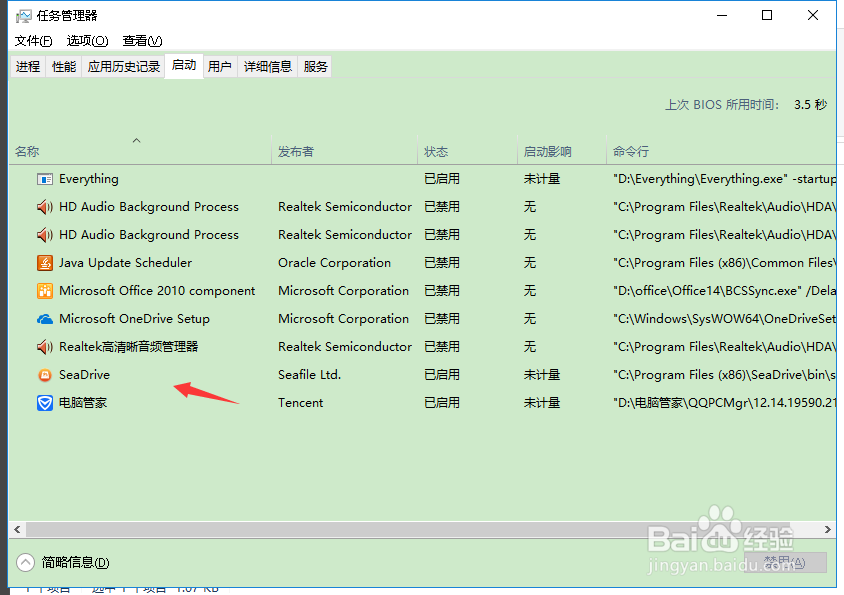Switch to the 用户 tab

pos(220,67)
